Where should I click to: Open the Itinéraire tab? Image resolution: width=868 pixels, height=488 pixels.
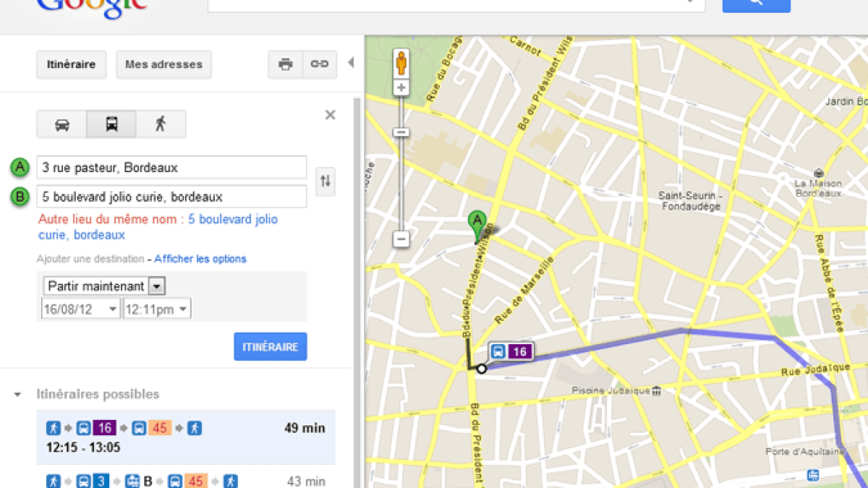click(71, 64)
